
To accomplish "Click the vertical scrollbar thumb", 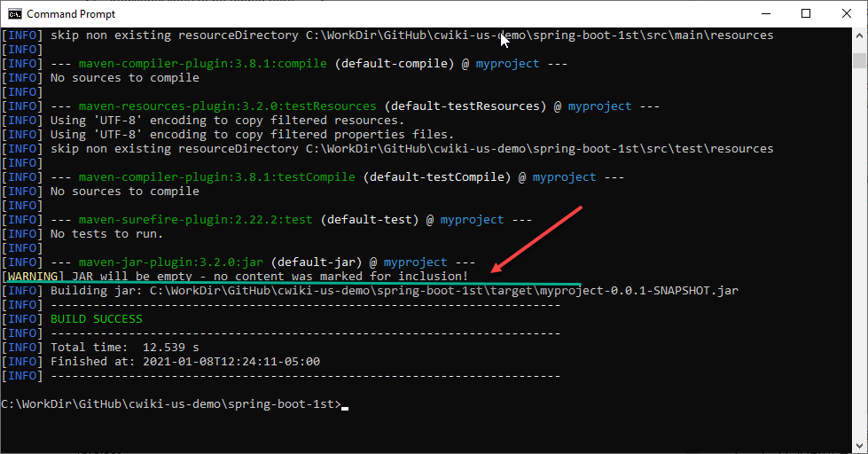I will (859, 59).
